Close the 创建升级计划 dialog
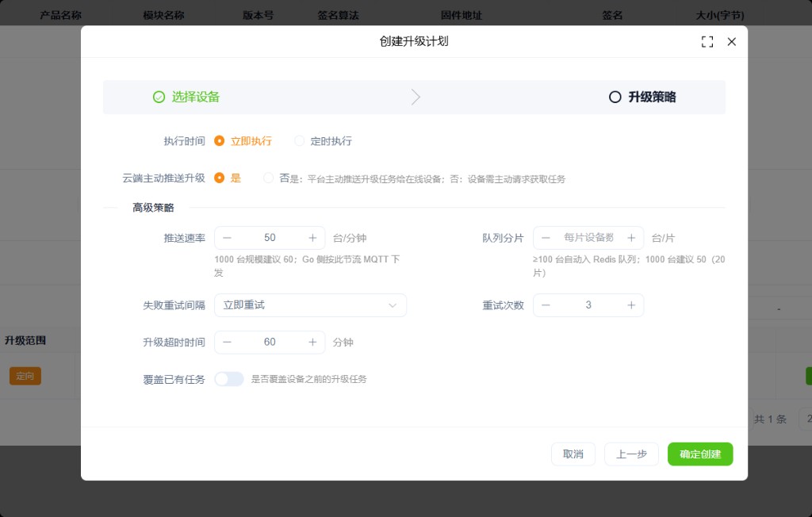 pos(731,42)
